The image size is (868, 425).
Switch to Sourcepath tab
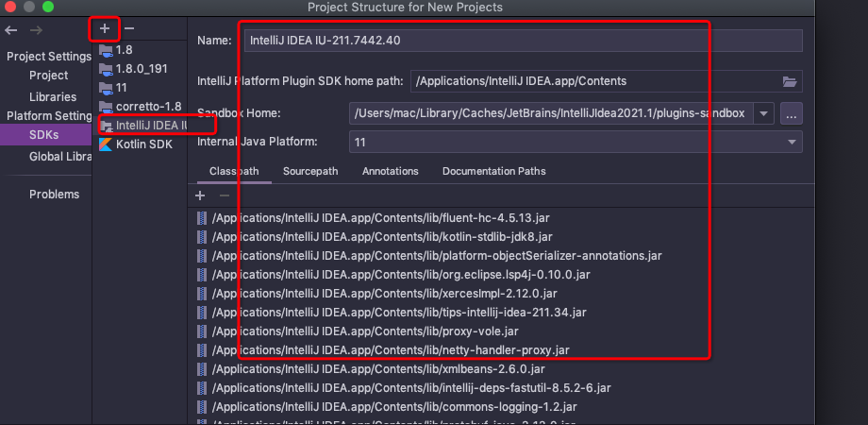[x=310, y=171]
